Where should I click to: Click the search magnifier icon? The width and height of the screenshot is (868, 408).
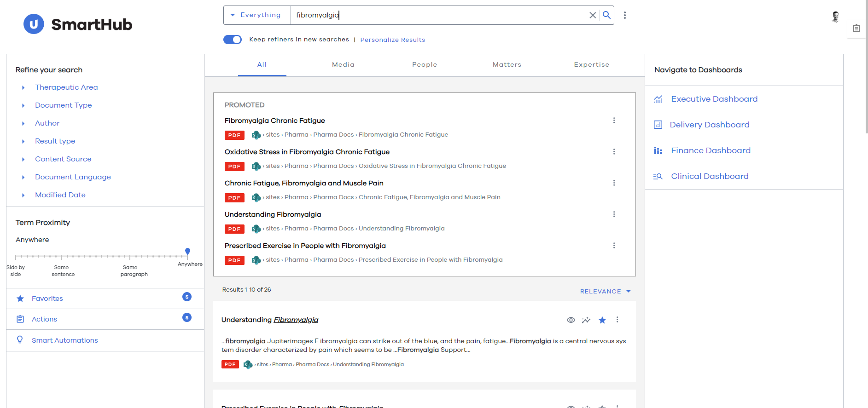(x=607, y=15)
